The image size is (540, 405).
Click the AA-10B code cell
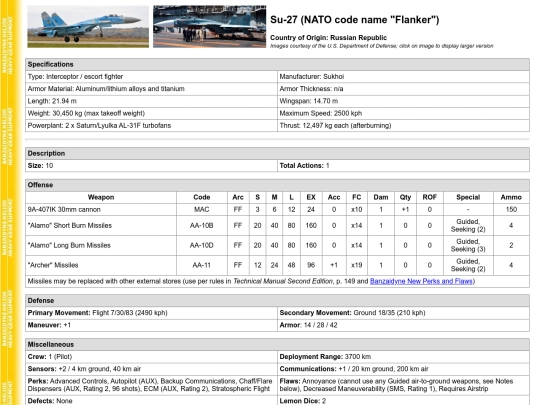click(202, 226)
